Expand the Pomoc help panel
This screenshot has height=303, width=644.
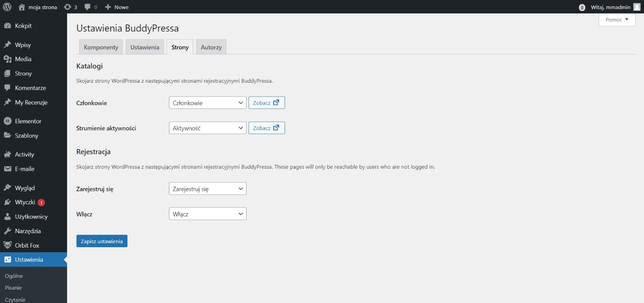(x=617, y=20)
